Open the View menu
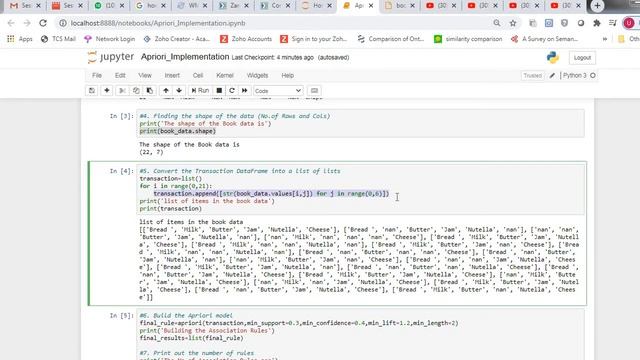This screenshot has height=360, width=640. 145,76
